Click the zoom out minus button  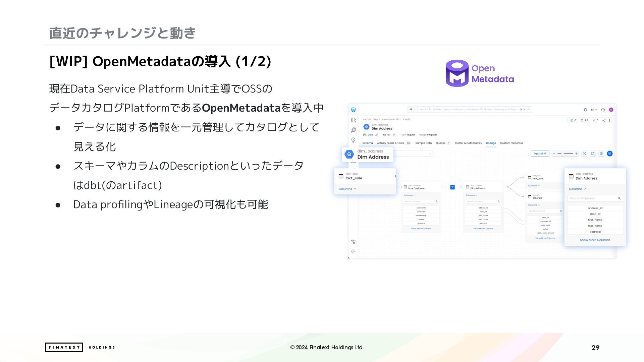coord(554,154)
